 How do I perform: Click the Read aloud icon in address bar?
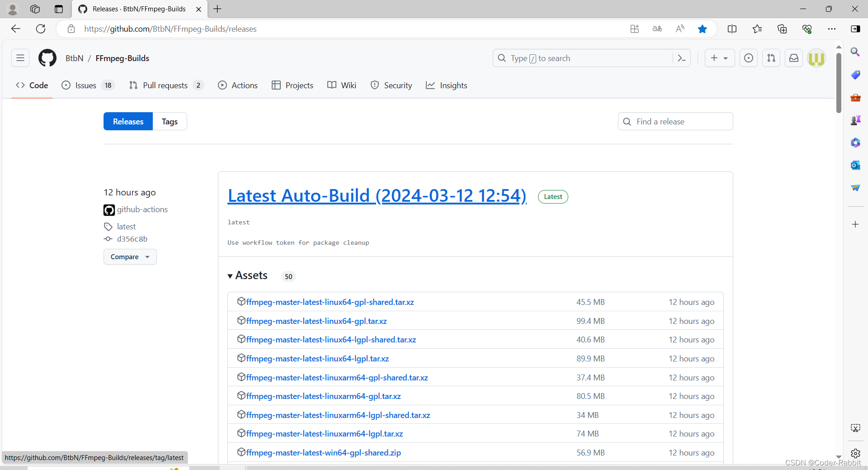tap(680, 29)
